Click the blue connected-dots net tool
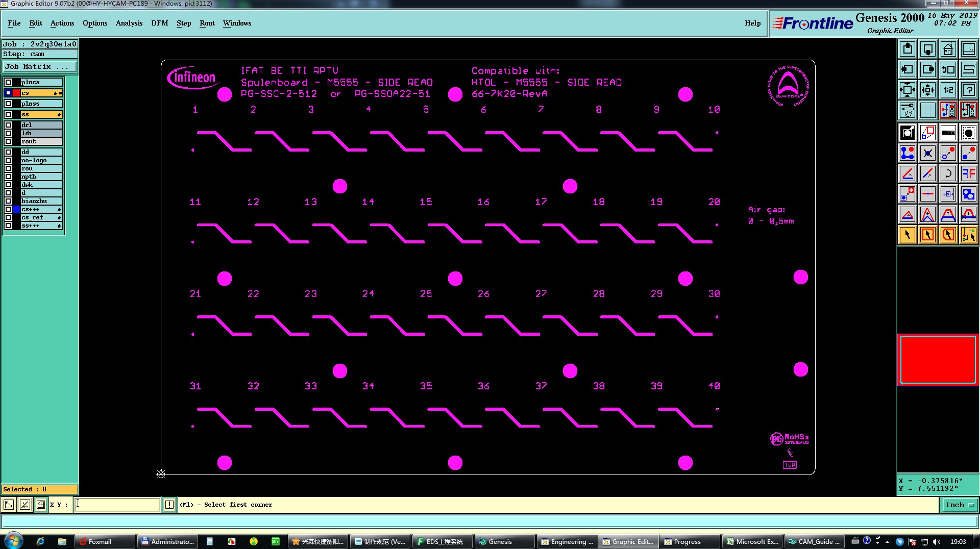The image size is (980, 549). tap(908, 153)
